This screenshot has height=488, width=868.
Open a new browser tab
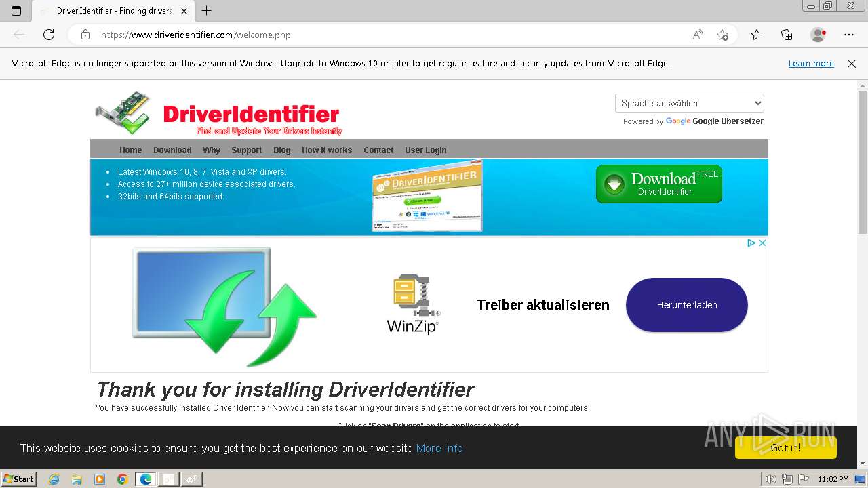tap(207, 11)
